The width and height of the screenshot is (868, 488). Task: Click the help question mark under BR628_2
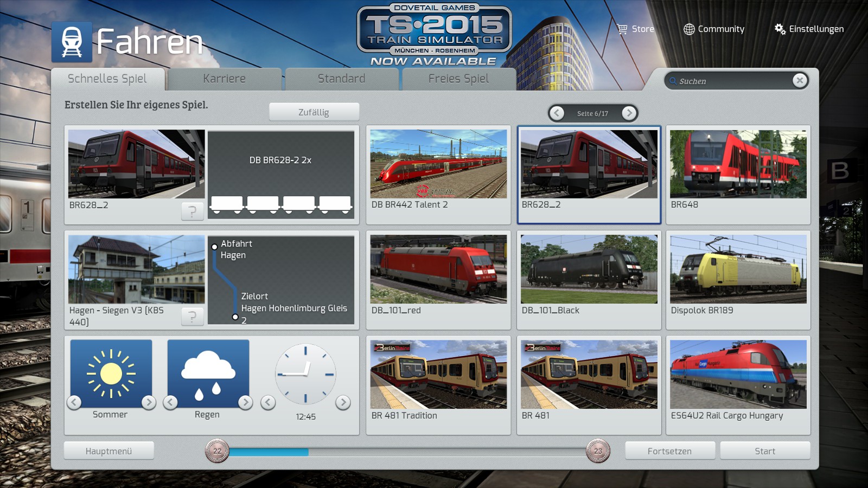[x=192, y=211]
